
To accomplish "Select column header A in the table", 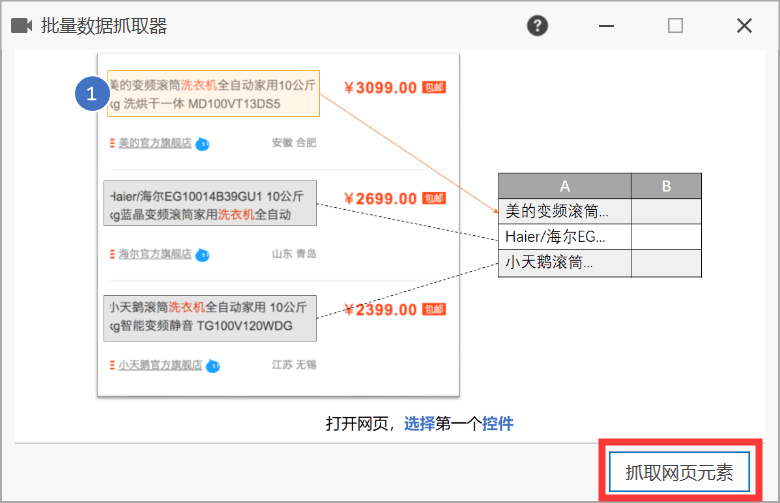I will click(x=565, y=186).
